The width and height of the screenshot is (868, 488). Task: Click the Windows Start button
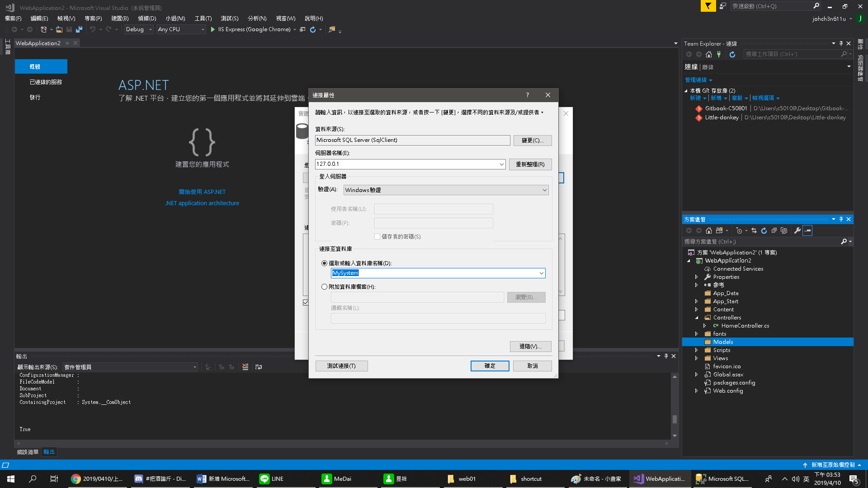(11, 479)
